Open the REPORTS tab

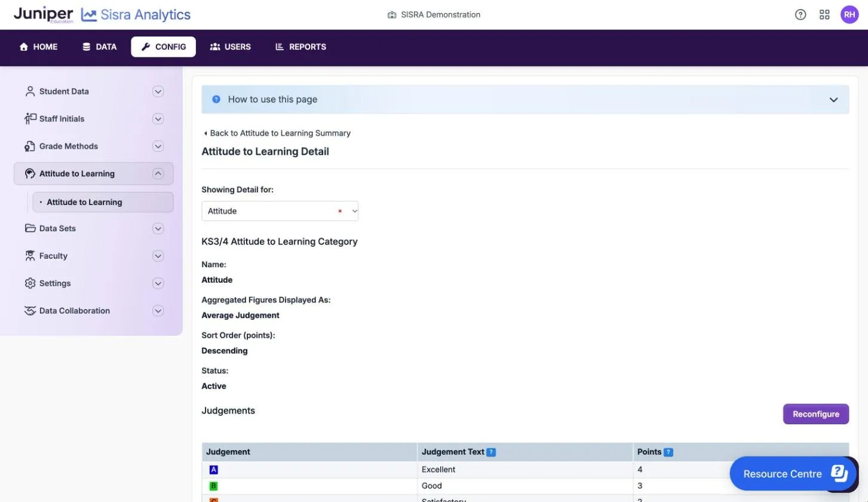coord(300,47)
